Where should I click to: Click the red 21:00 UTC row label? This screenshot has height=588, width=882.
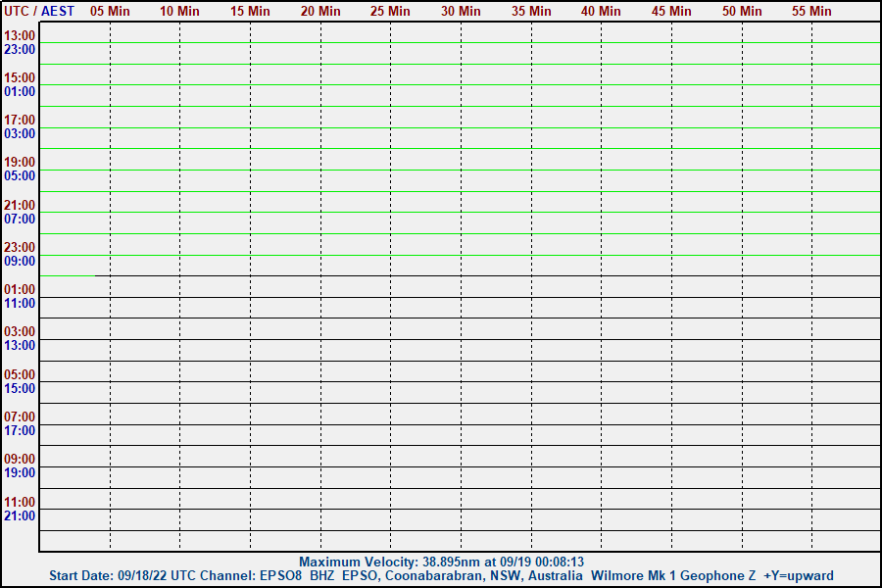(x=20, y=205)
